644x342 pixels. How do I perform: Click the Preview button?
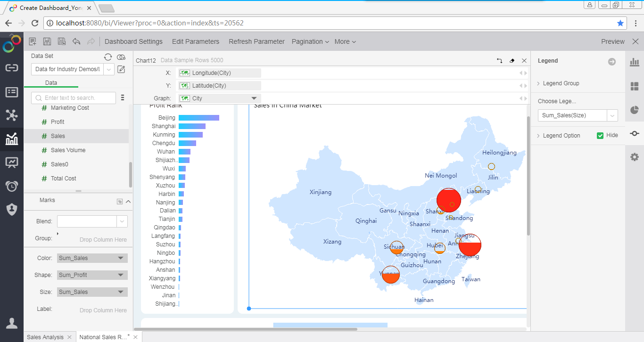coord(613,41)
